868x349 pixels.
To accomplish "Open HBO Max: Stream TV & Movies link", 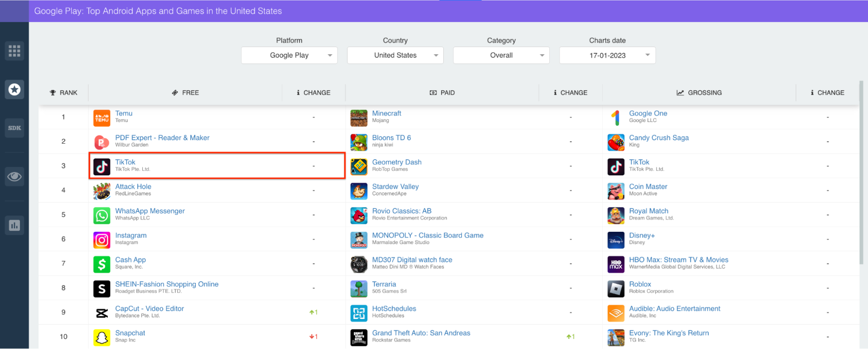I will [x=679, y=260].
